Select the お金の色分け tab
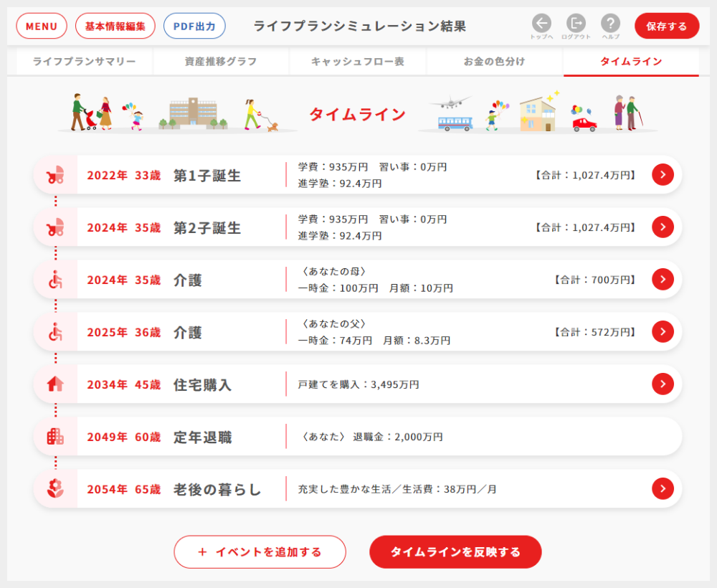The image size is (717, 588). (x=495, y=62)
